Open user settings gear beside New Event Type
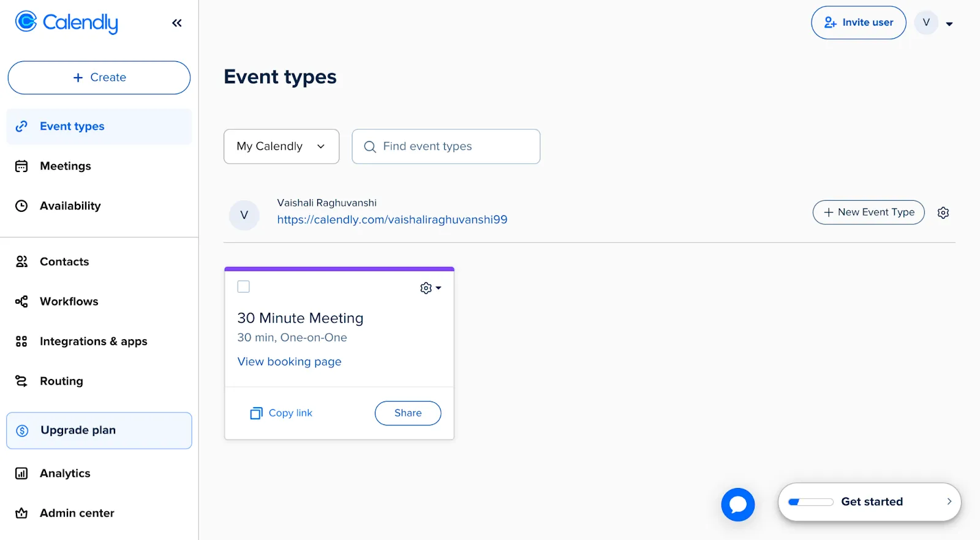 pyautogui.click(x=943, y=212)
